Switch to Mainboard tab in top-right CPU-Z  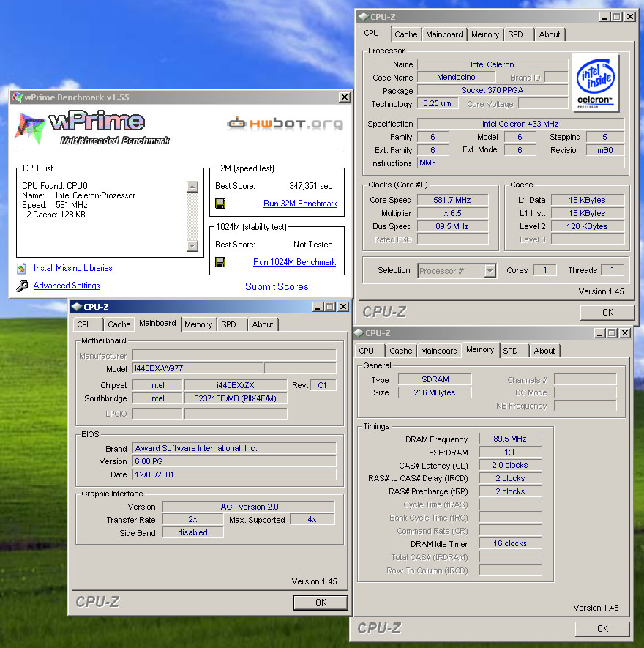[x=444, y=34]
